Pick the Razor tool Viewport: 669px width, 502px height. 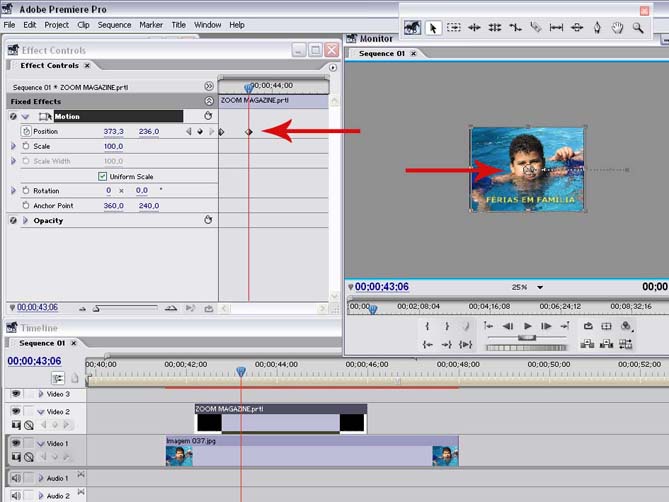click(536, 28)
